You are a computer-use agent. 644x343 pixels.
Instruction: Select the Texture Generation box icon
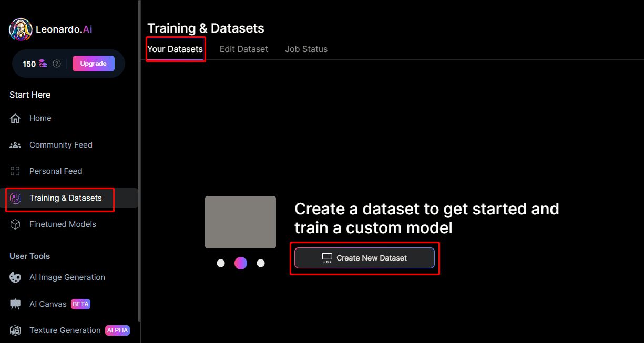pyautogui.click(x=15, y=330)
